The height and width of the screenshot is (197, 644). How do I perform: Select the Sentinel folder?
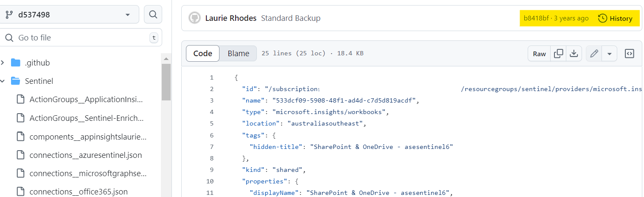[39, 81]
